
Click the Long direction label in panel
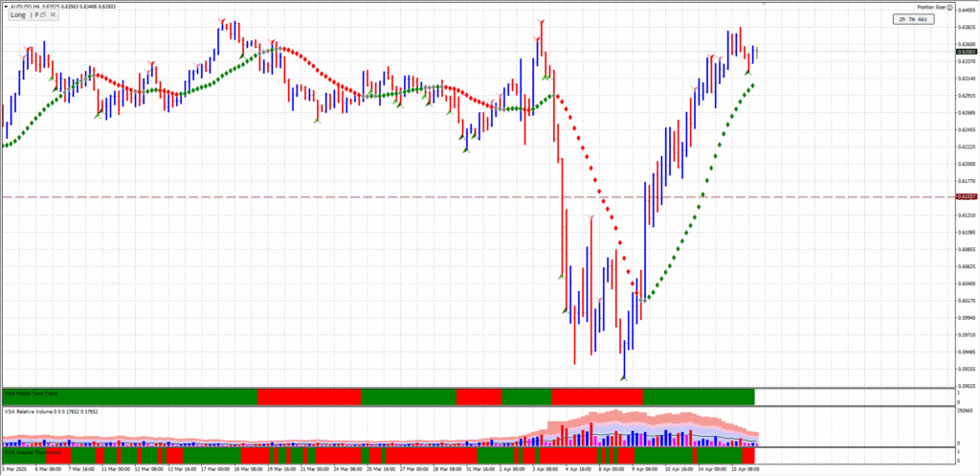point(18,15)
